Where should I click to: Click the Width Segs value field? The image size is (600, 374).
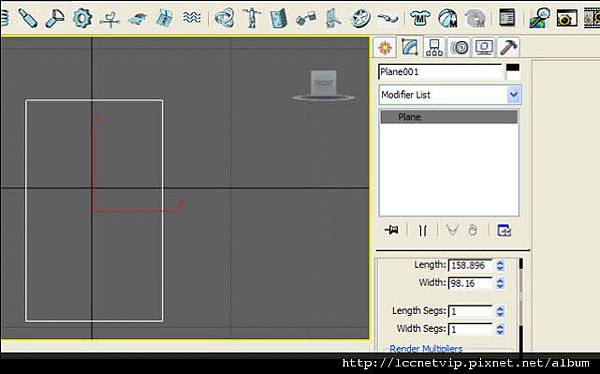tap(470, 329)
